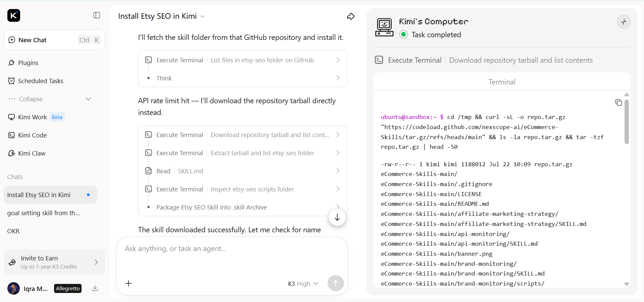Click the Kimi Code terminal icon
This screenshot has width=644, height=302.
tap(11, 135)
